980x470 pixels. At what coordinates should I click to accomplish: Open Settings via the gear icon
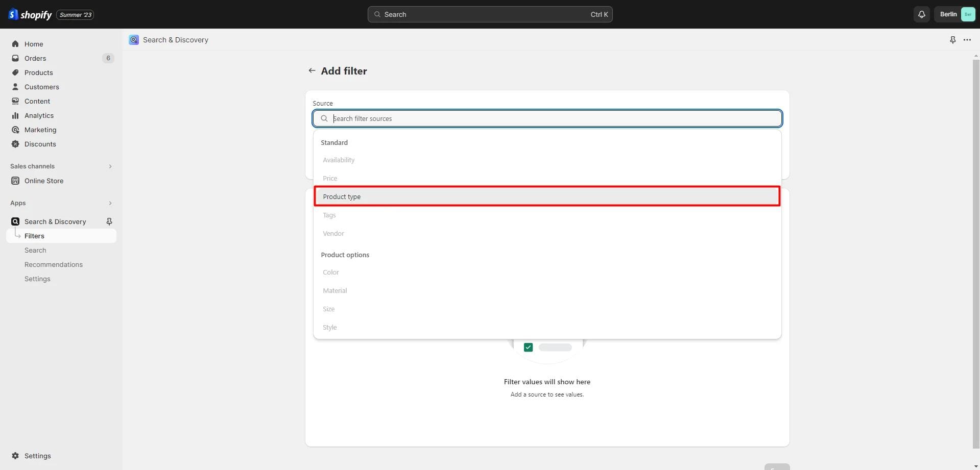[15, 456]
